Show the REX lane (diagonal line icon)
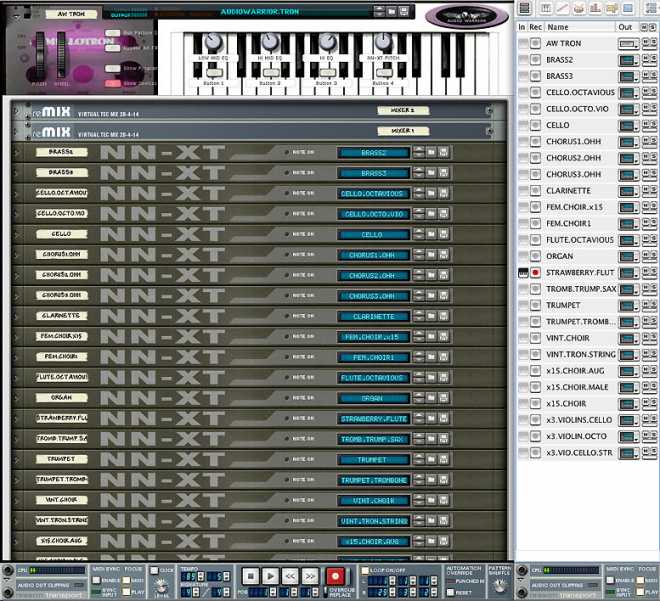660x601 pixels. pyautogui.click(x=562, y=8)
